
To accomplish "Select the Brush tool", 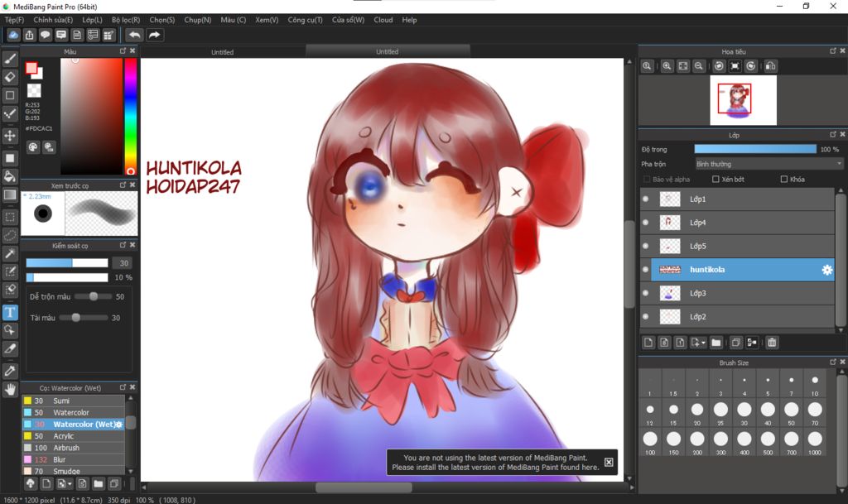I will coord(10,59).
